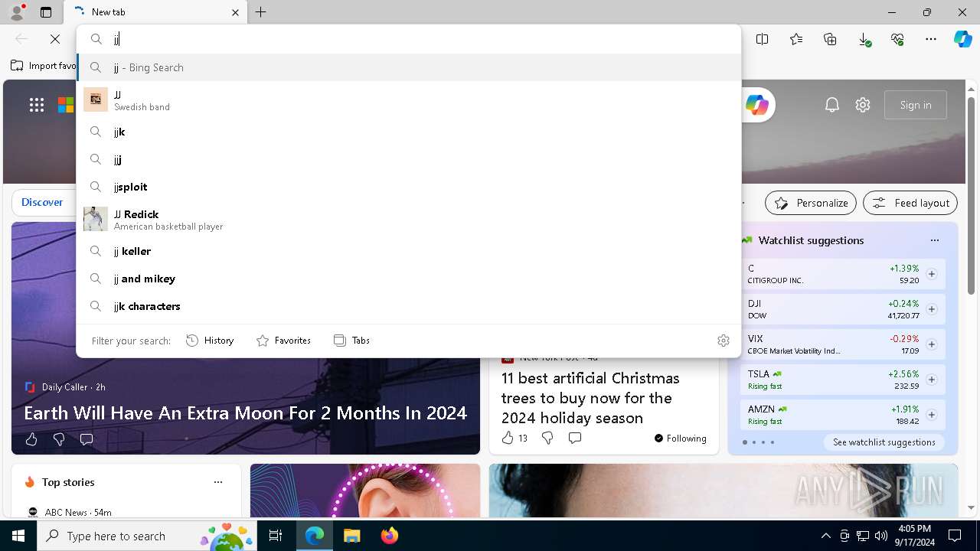The image size is (980, 551).
Task: Open the volume control in tray
Action: (881, 536)
